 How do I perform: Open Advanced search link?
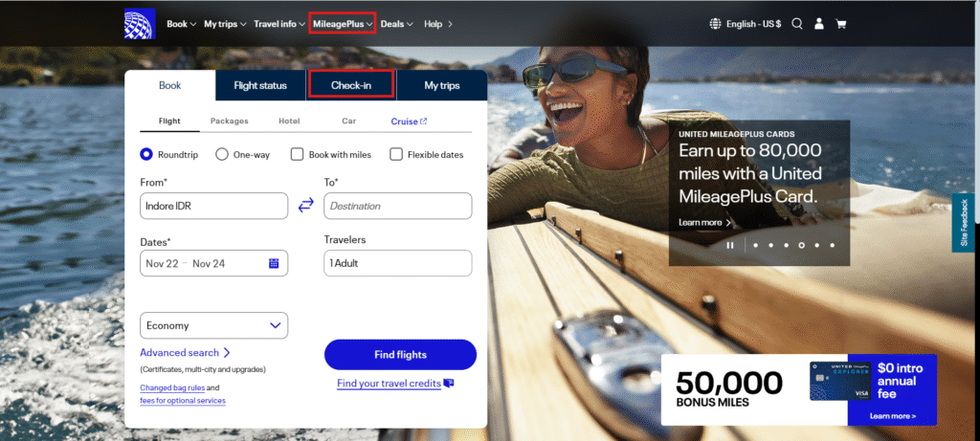pyautogui.click(x=185, y=353)
